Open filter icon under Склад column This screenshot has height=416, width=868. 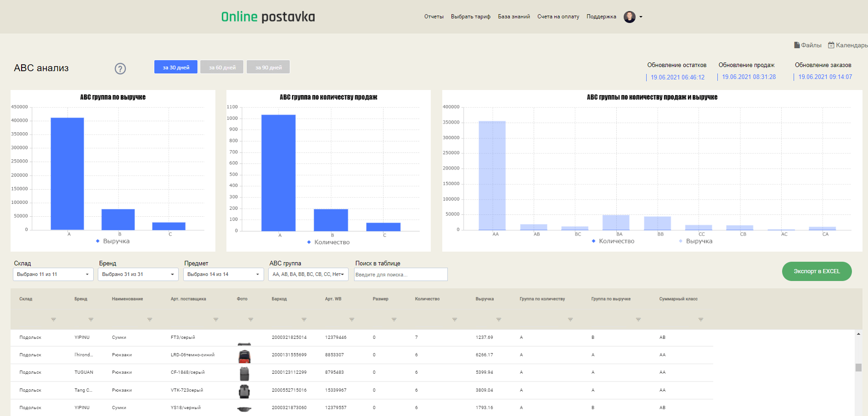click(53, 320)
